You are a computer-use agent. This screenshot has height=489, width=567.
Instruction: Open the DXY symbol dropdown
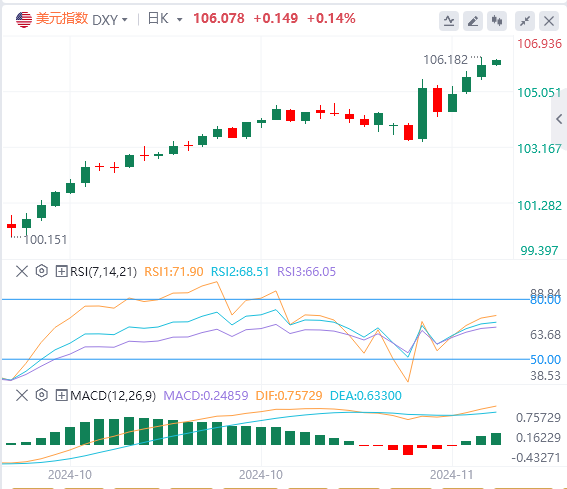click(110, 20)
